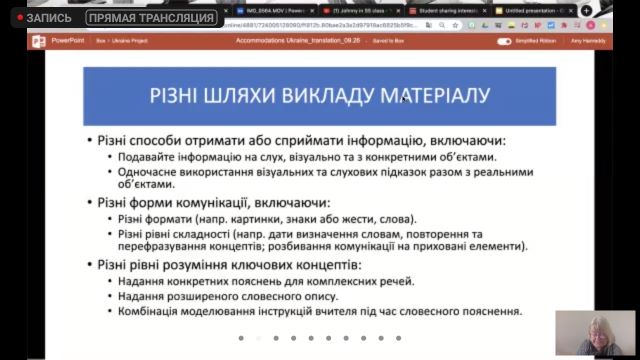The image size is (640, 360).
Task: Switch to the Student sharing interest tab
Action: click(447, 11)
